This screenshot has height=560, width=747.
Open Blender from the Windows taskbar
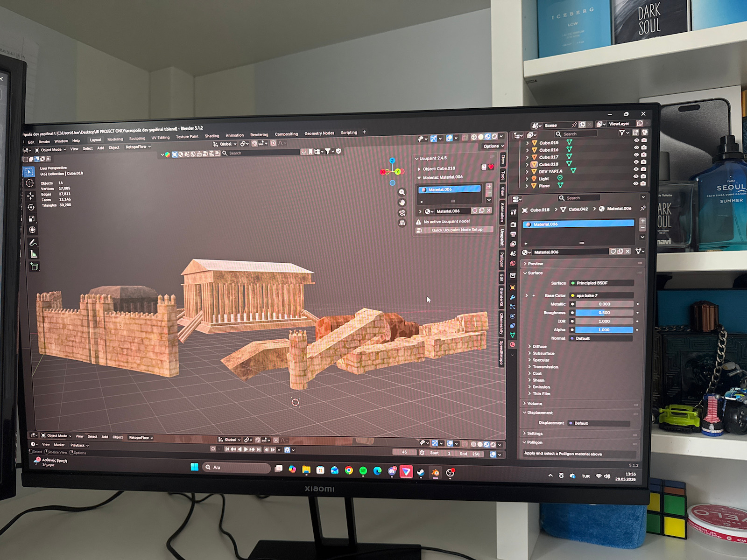click(x=435, y=473)
